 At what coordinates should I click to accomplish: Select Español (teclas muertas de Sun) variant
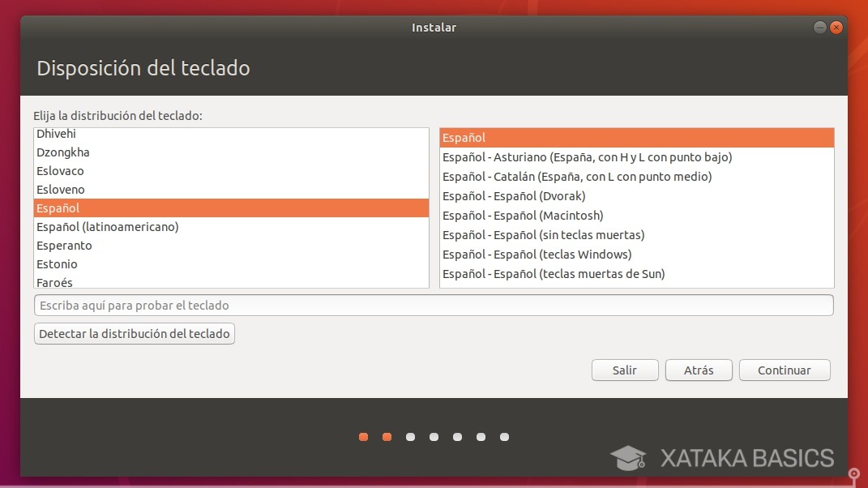[x=636, y=274]
